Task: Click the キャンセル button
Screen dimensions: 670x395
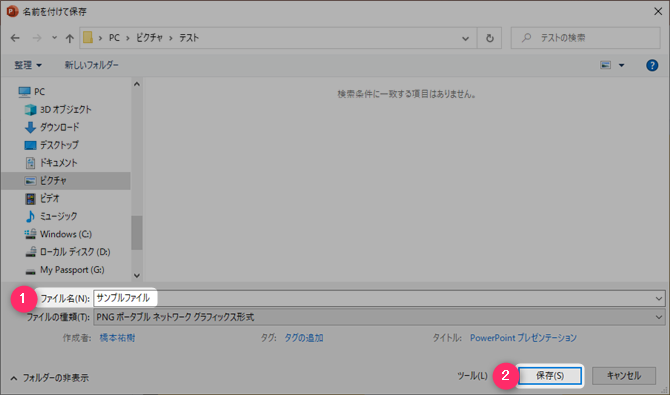Action: coord(624,376)
